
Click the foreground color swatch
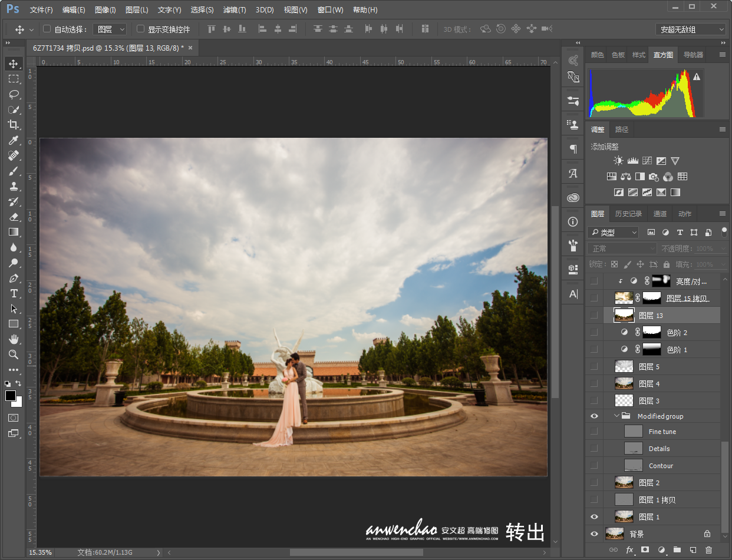[11, 396]
